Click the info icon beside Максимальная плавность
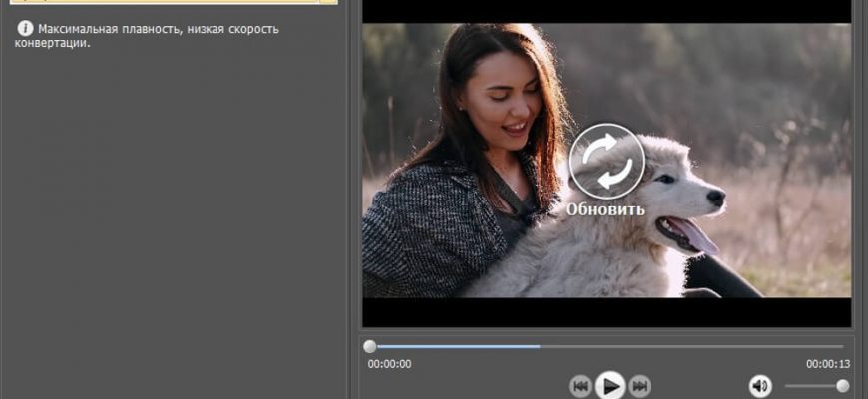Screen dimensions: 868x399 (x=25, y=28)
